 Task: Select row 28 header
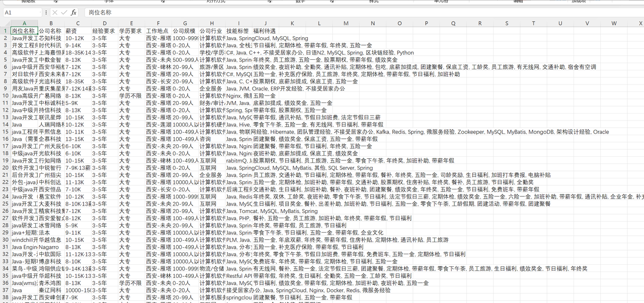click(x=5, y=226)
